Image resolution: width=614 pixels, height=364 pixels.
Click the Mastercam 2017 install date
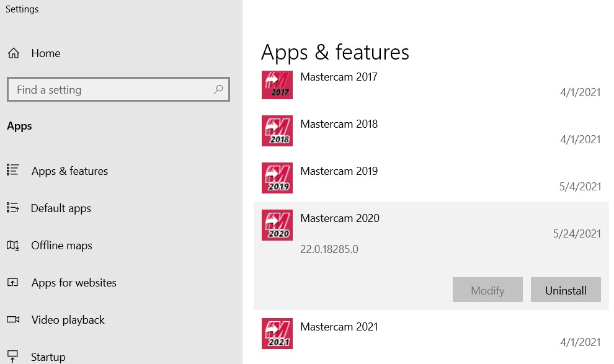[581, 92]
